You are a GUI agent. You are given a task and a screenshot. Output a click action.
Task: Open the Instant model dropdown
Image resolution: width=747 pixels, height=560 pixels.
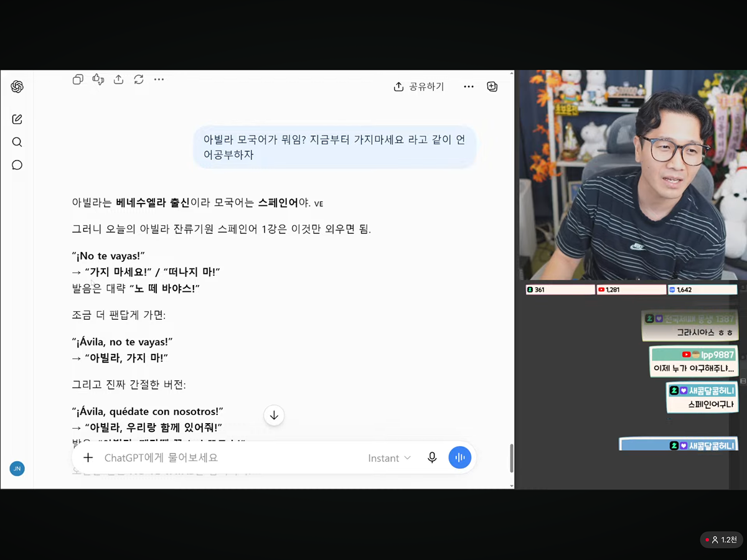coord(390,458)
